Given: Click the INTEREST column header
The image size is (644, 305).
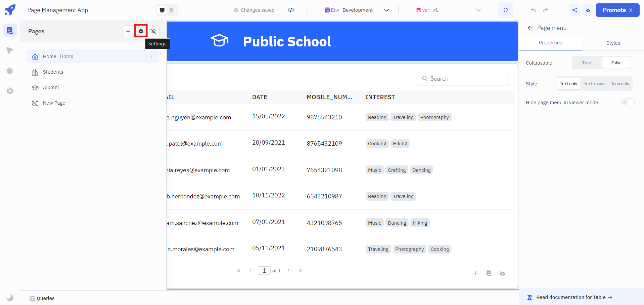Looking at the screenshot, I should click(380, 97).
